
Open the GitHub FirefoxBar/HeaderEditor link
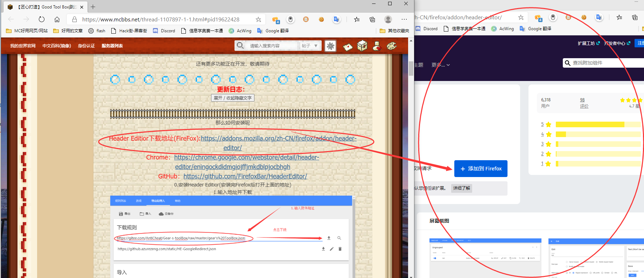[245, 176]
